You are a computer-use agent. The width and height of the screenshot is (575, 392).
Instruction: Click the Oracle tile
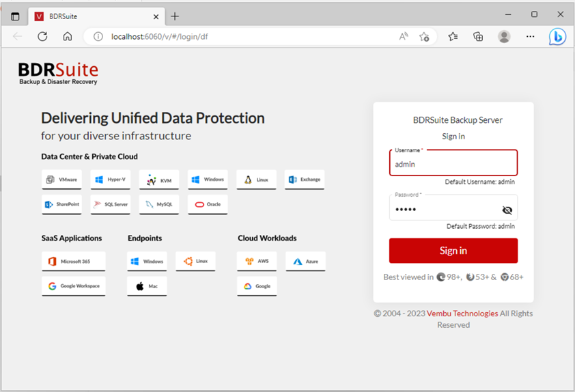coord(208,204)
